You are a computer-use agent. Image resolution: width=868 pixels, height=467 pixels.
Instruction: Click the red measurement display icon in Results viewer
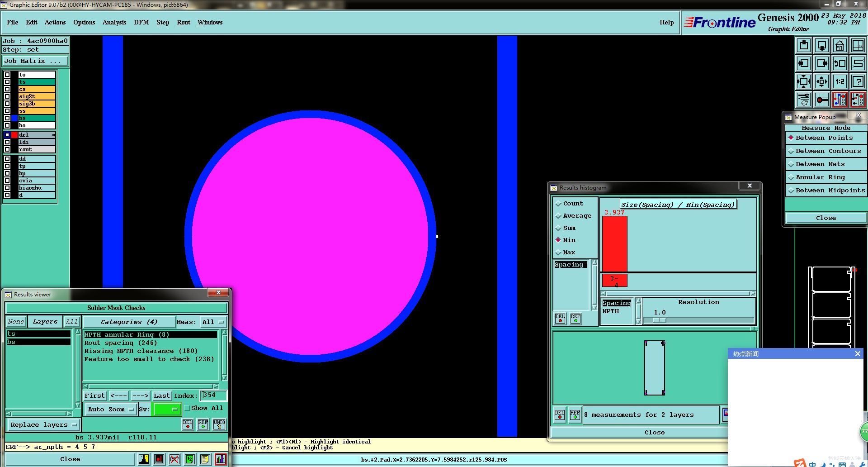159,459
